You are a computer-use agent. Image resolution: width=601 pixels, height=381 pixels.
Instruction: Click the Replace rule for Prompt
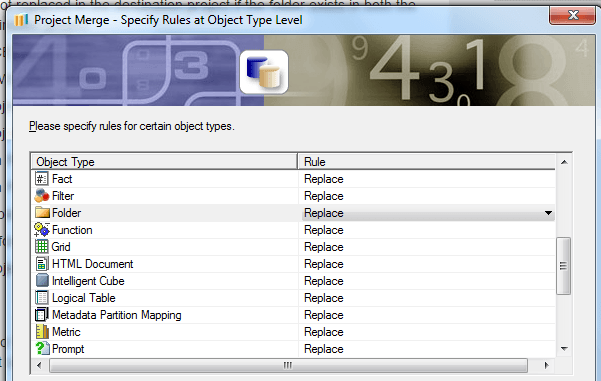pyautogui.click(x=323, y=349)
